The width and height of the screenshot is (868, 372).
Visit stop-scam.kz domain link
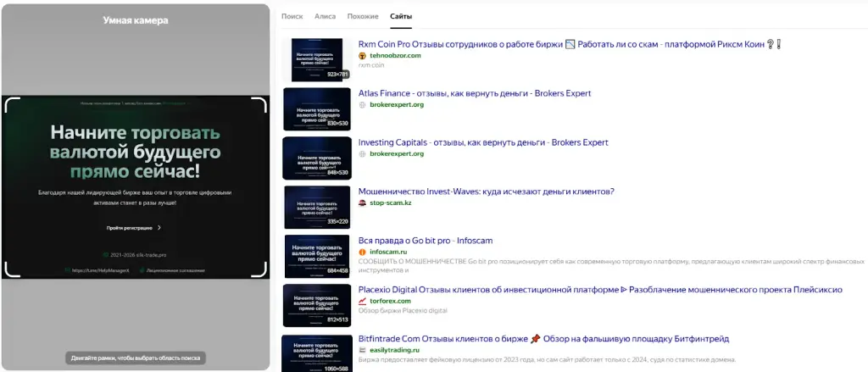[x=390, y=203]
